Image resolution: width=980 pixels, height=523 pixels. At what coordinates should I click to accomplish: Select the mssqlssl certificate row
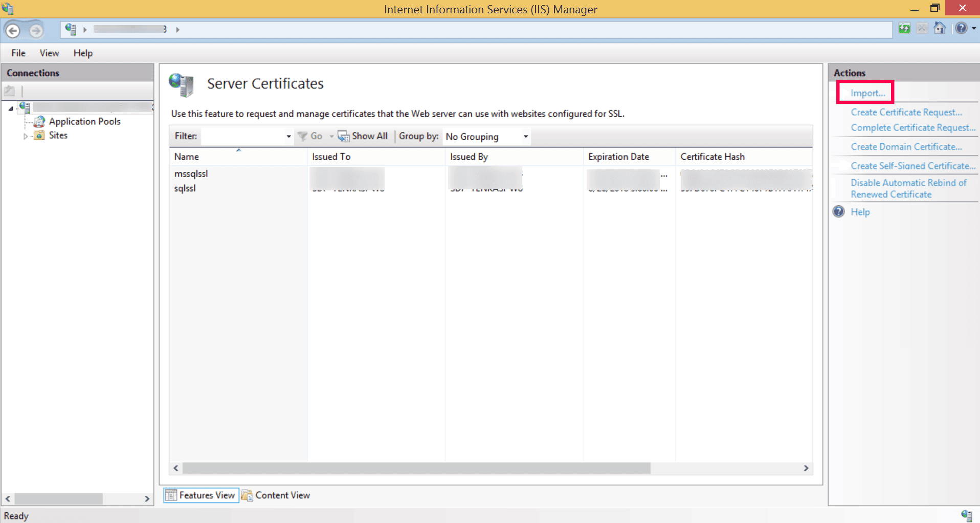click(191, 173)
